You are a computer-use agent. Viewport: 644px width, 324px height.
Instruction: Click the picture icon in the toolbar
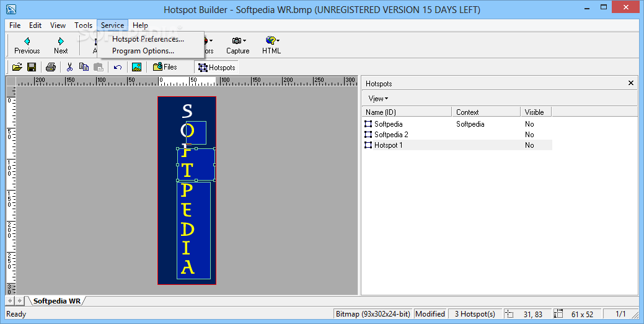137,67
